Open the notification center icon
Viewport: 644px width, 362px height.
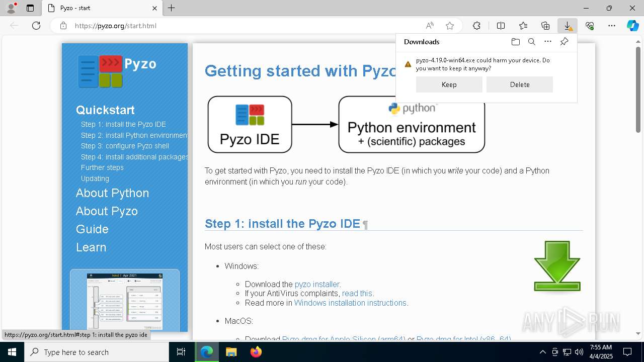pos(627,352)
